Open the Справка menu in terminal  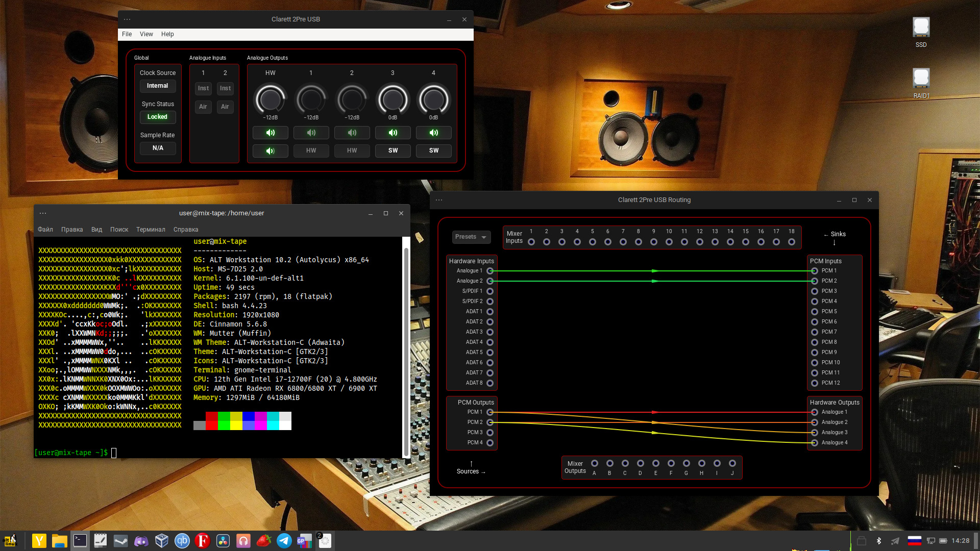[186, 230]
